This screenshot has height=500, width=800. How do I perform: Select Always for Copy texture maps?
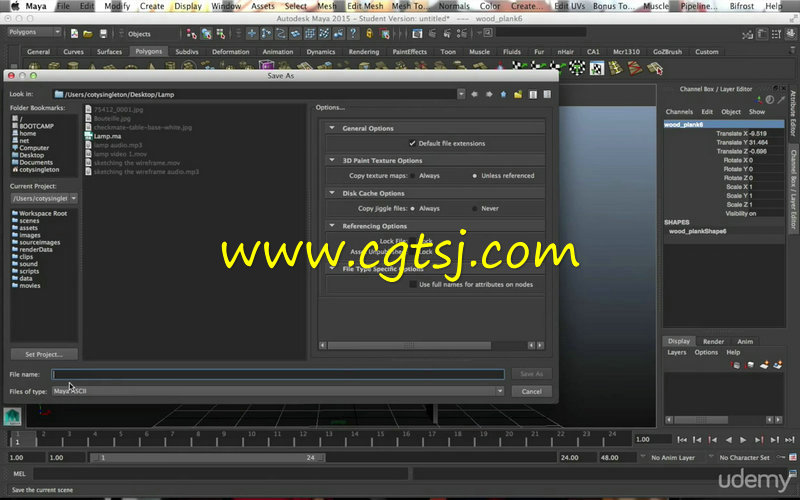point(412,176)
